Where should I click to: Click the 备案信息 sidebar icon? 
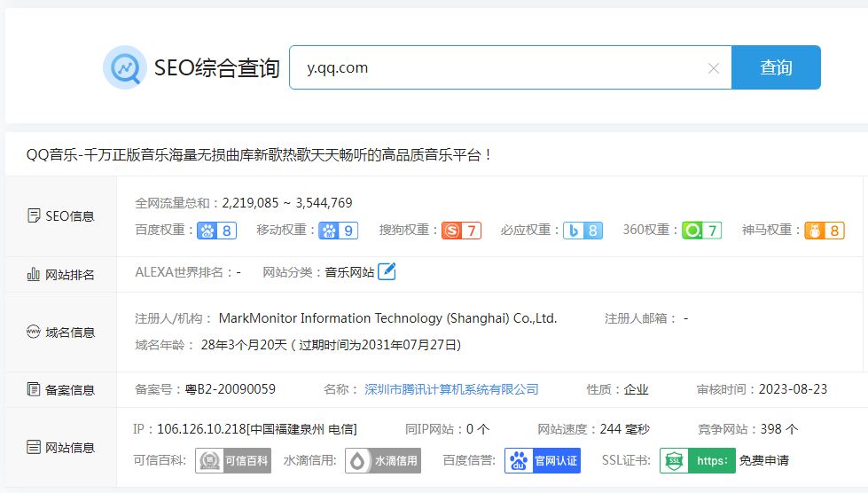33,389
